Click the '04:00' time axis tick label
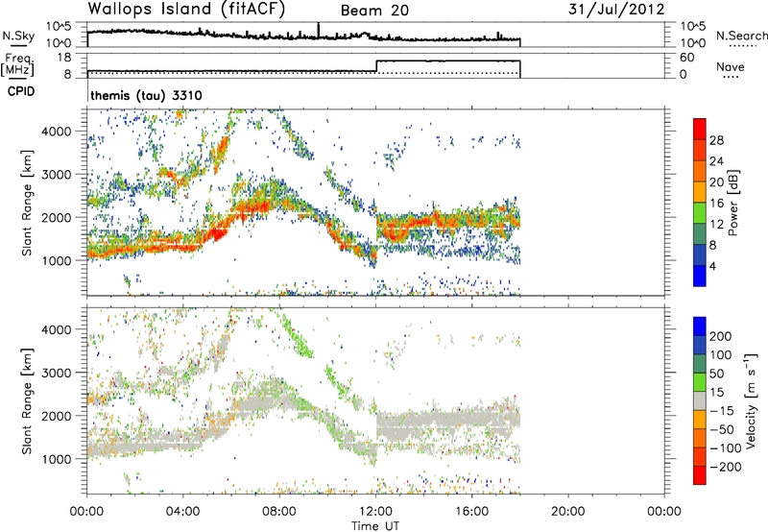Image resolution: width=768 pixels, height=532 pixels. coord(183,512)
